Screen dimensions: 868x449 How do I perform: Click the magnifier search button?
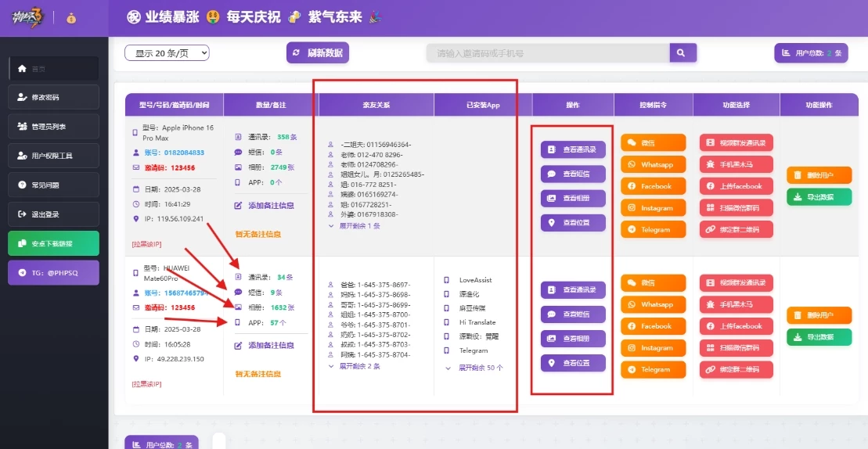682,53
